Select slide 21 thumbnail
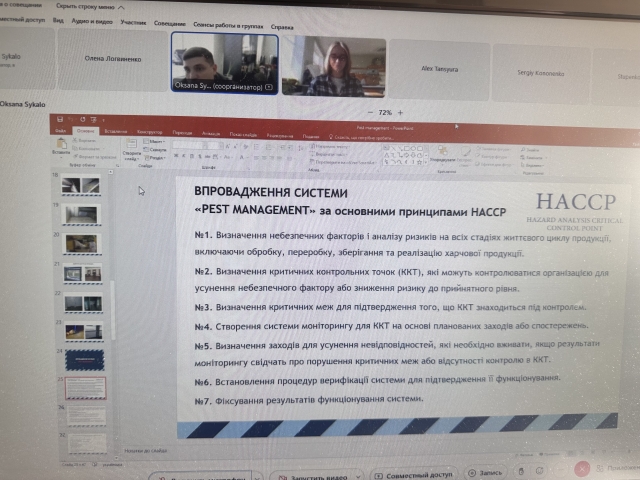The height and width of the screenshot is (480, 640). pyautogui.click(x=82, y=273)
